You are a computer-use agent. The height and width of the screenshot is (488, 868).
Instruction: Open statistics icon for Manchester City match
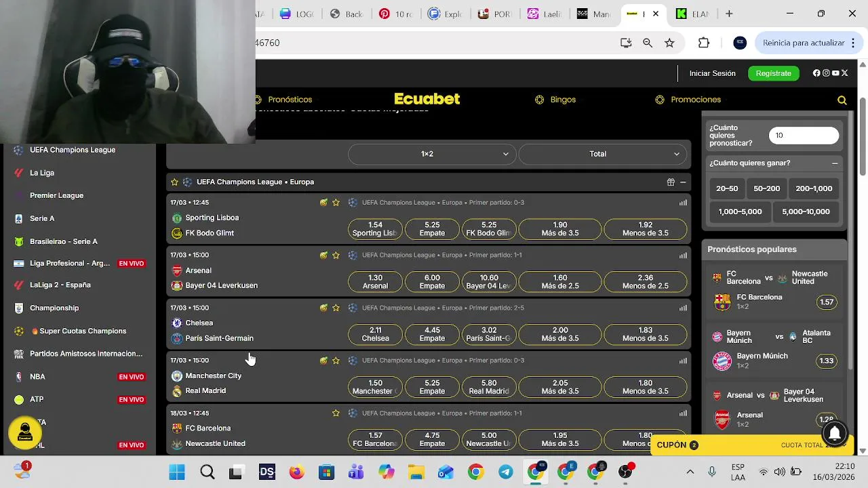click(683, 361)
